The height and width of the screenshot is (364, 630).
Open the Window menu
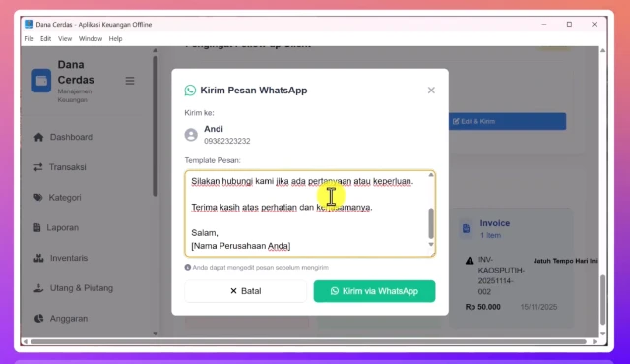[x=91, y=39]
